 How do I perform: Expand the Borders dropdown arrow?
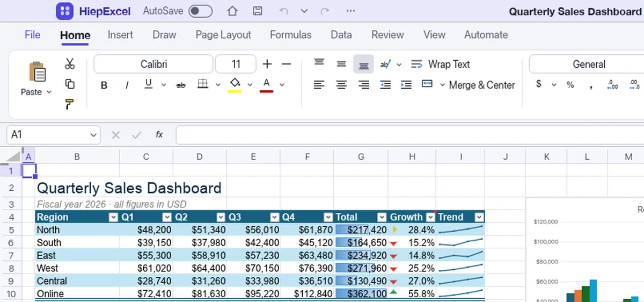tap(218, 85)
